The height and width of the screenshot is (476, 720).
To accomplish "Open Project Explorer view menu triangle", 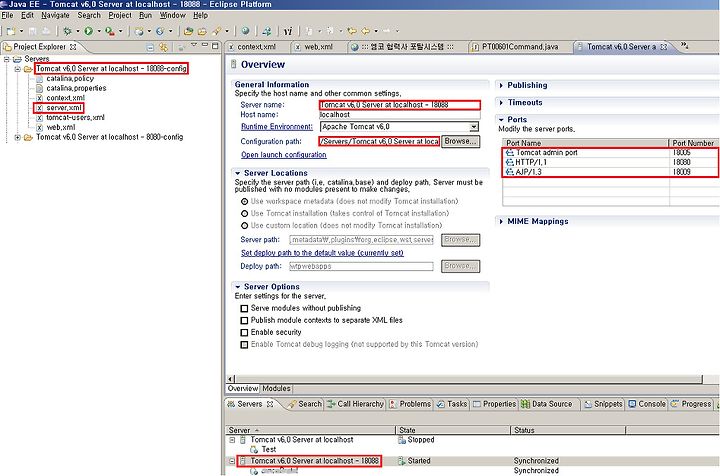I will tap(194, 45).
